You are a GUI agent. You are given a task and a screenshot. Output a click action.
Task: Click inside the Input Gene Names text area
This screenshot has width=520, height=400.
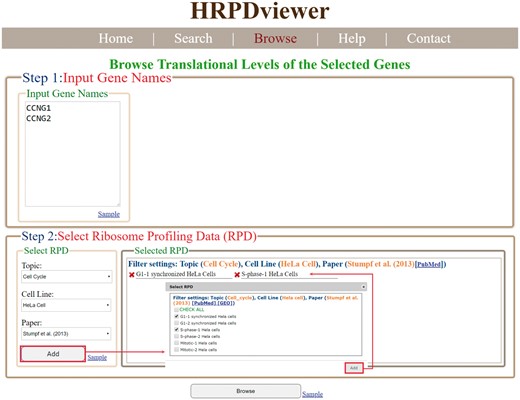point(73,154)
